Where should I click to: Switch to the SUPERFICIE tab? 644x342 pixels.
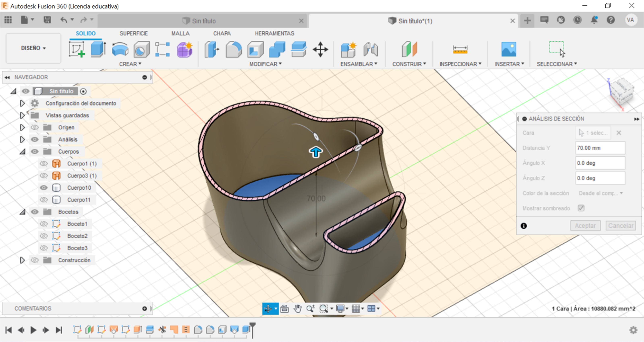134,33
